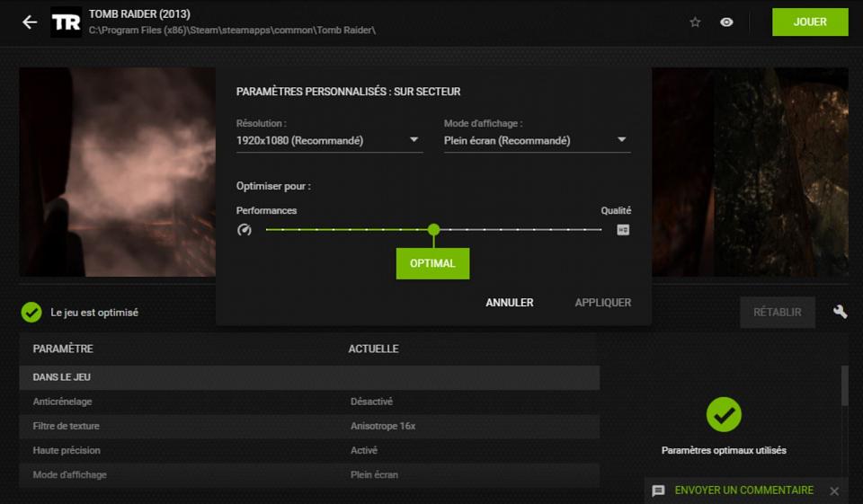The height and width of the screenshot is (504, 863).
Task: Dismiss the feedback bar with X
Action: (834, 491)
